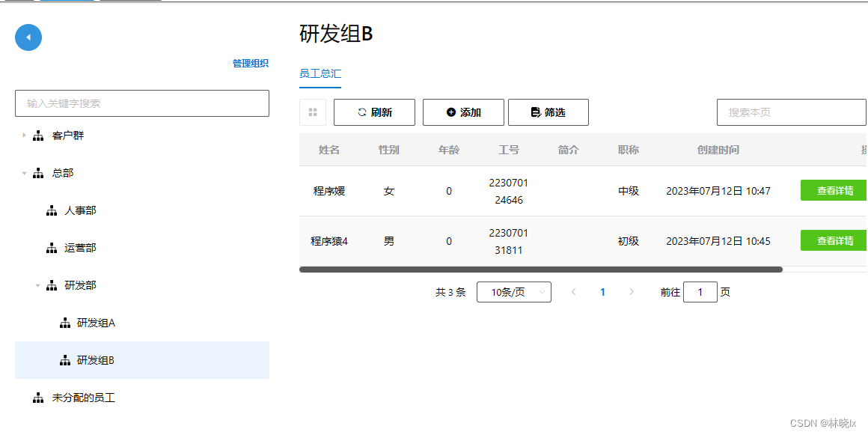Screen dimensions: 868x435
Task: Click the org icon next to 人事部
Action: click(52, 211)
